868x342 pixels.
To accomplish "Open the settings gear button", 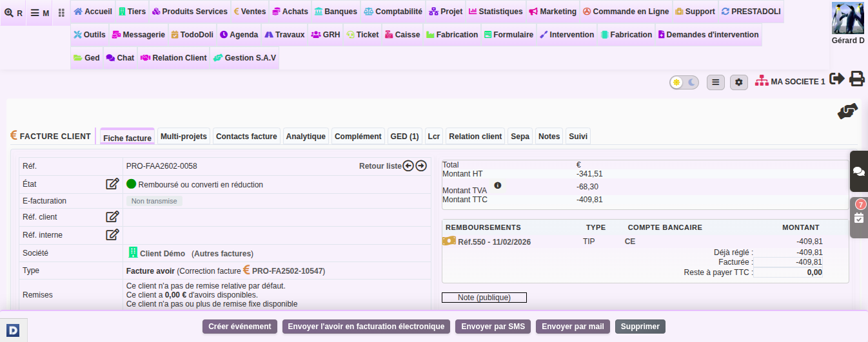I will point(739,82).
